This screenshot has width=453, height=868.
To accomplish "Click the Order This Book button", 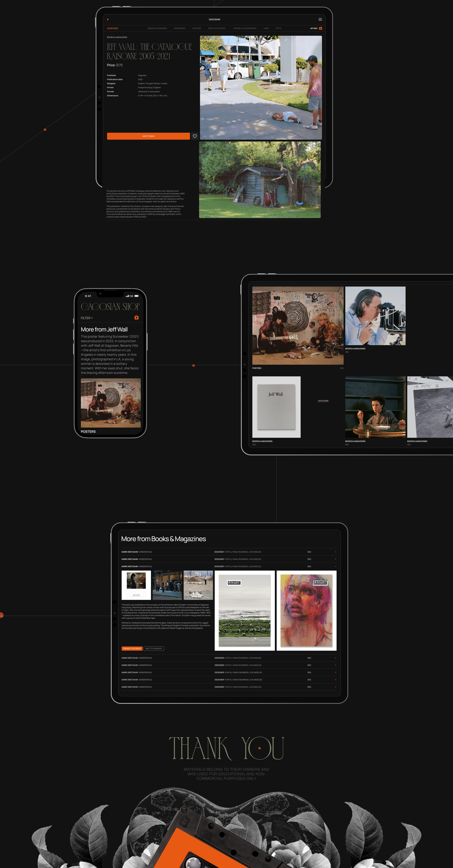I will click(x=132, y=649).
